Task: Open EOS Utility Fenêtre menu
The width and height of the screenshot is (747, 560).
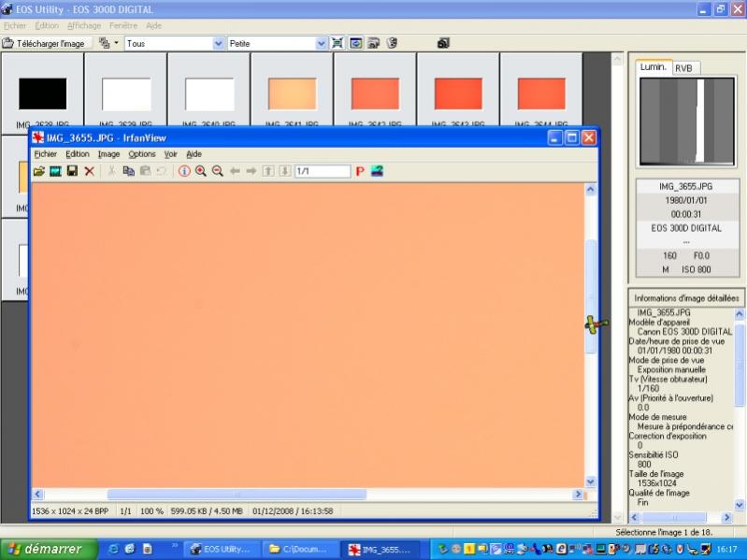Action: click(x=123, y=26)
